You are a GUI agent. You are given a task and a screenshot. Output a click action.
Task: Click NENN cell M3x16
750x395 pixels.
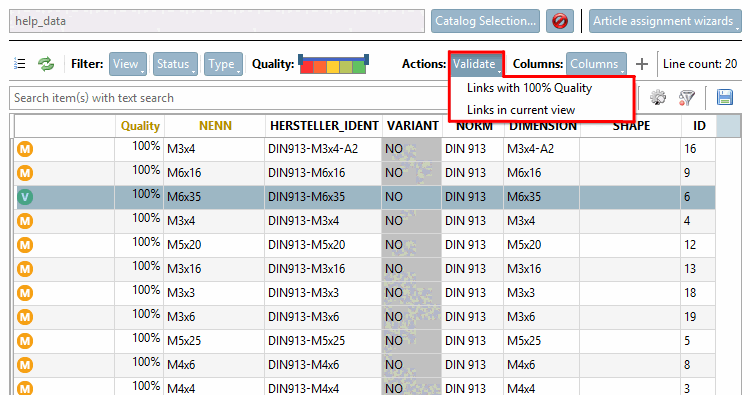214,269
